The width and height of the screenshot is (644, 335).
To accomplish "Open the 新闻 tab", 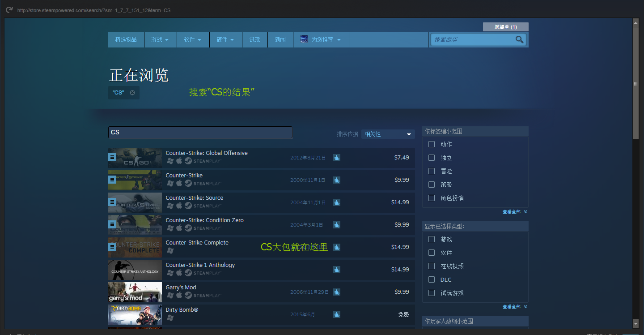I will point(280,39).
